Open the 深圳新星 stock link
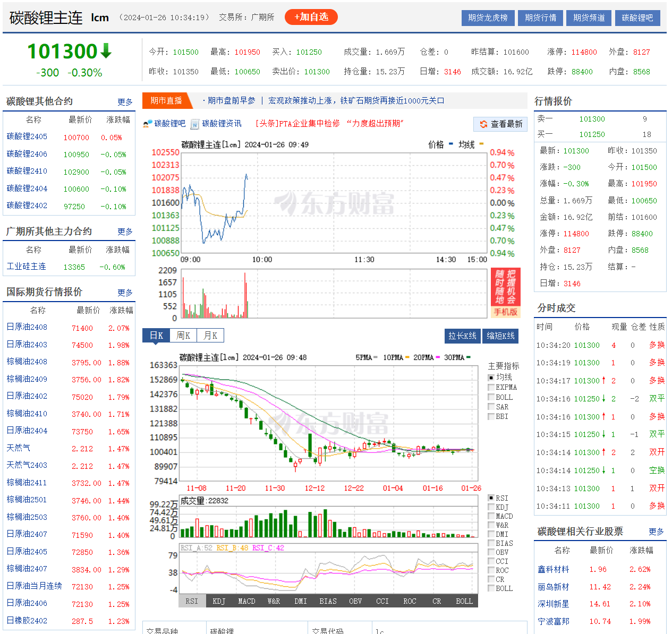Image resolution: width=672 pixels, height=634 pixels. [x=554, y=604]
